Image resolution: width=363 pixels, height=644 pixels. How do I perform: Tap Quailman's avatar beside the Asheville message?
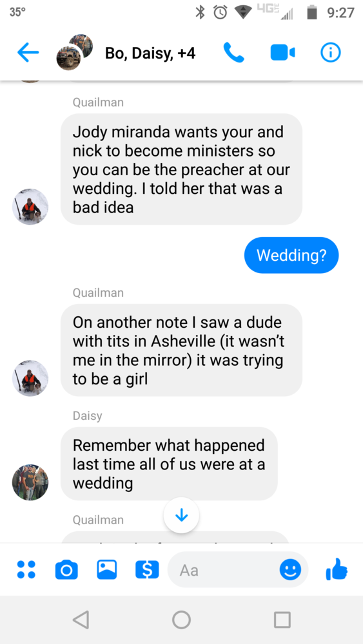[30, 378]
